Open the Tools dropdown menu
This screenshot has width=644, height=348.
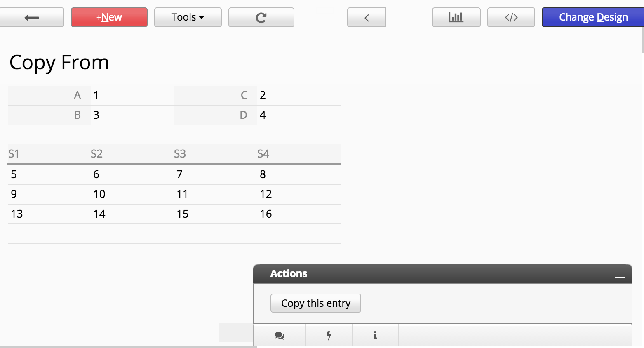point(188,17)
